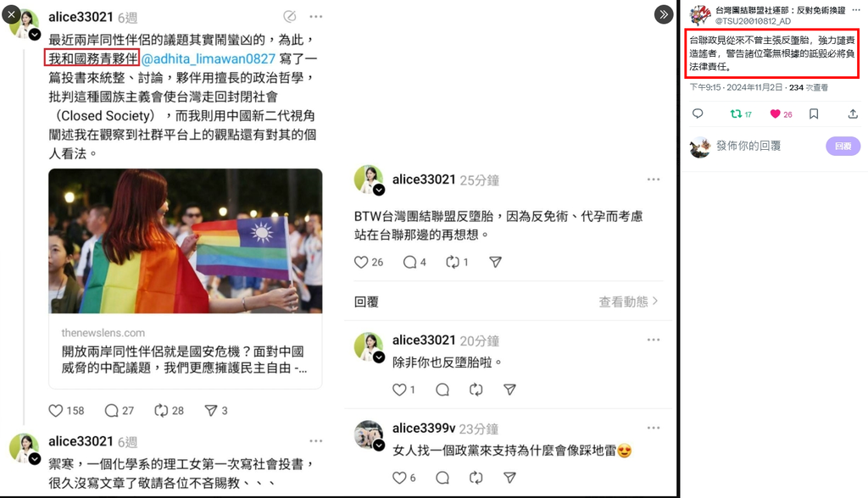The image size is (868, 498).
Task: Open the three-dot menu on the 25分鐘 post
Action: pyautogui.click(x=654, y=180)
